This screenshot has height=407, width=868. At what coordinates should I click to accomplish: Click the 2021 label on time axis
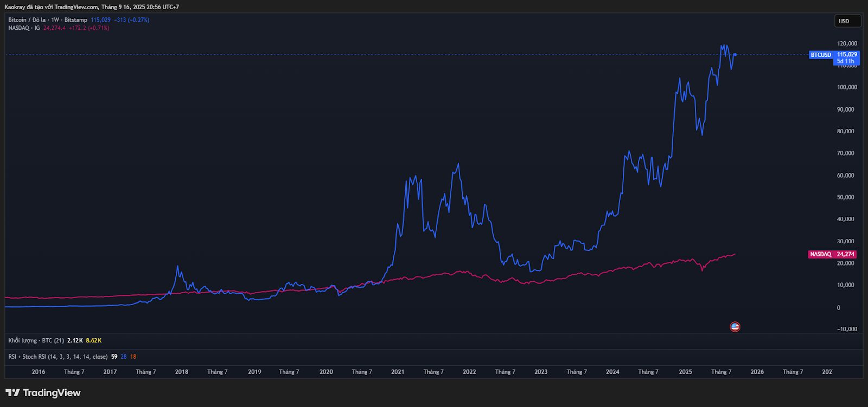(398, 372)
